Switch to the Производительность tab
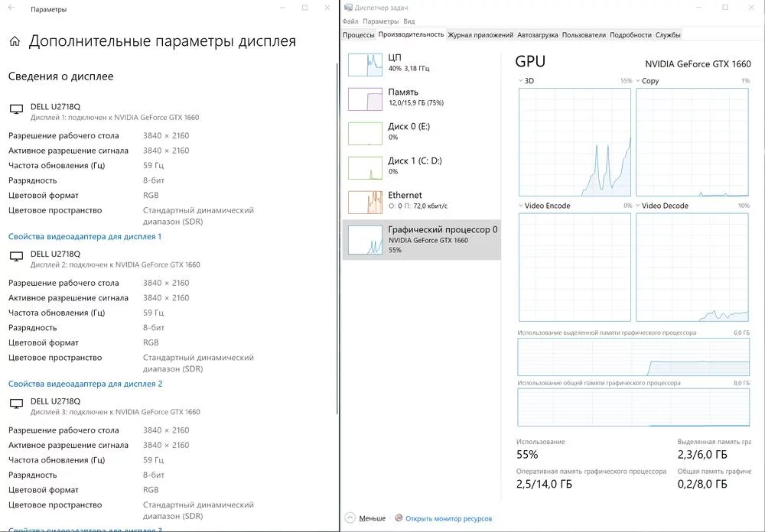 411,34
